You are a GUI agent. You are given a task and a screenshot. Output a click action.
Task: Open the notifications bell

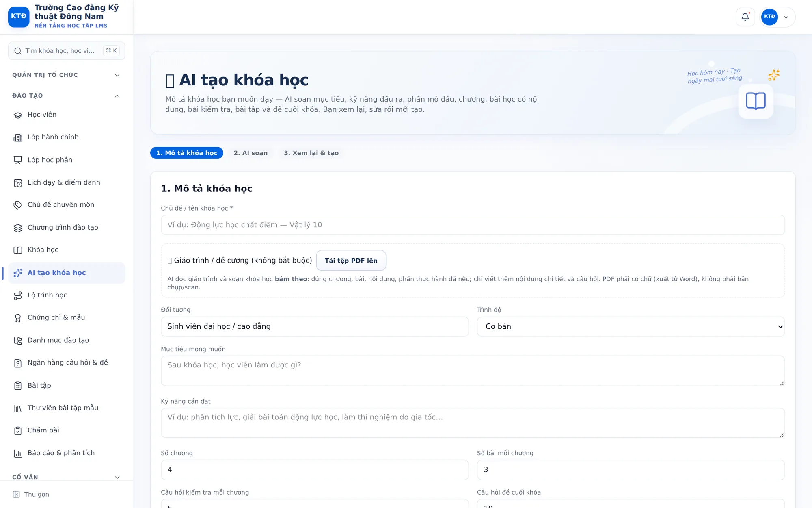(x=745, y=17)
